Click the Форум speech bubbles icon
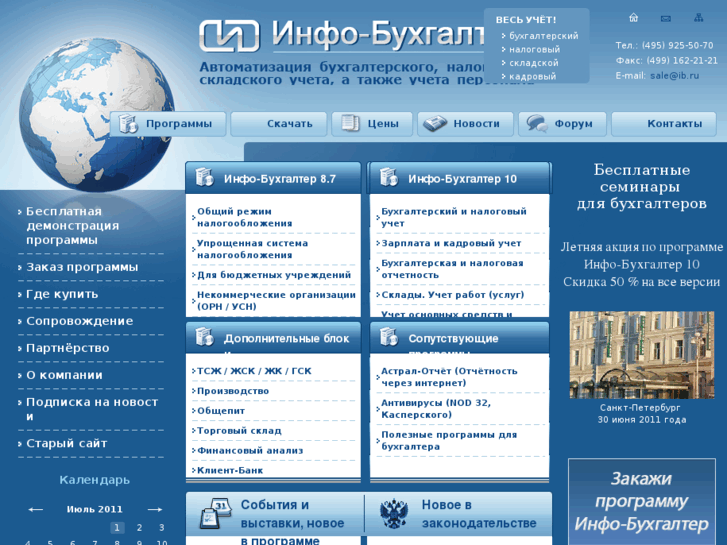The image size is (727, 545). click(x=537, y=124)
